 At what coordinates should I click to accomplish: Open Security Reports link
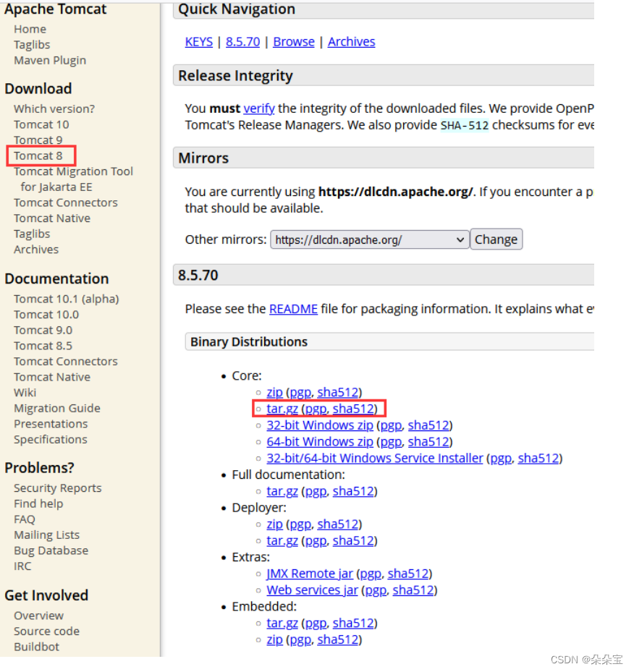click(57, 488)
